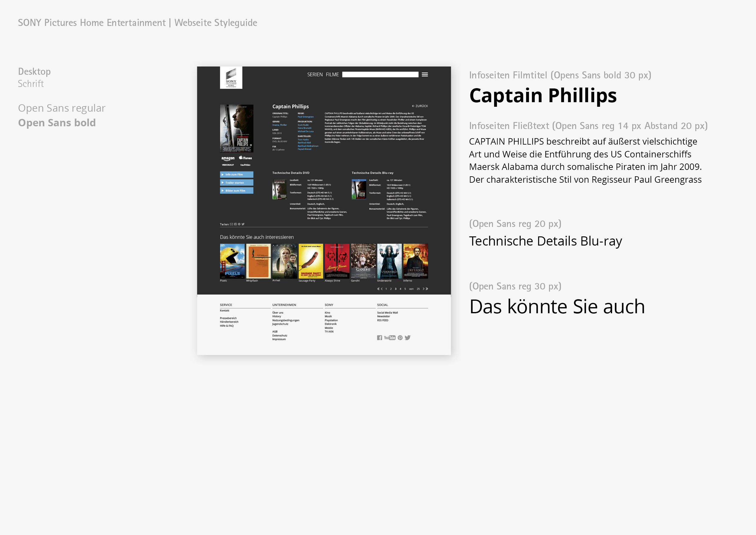Screen dimensions: 756x535
Task: Follow the Michael De Luca link
Action: [305, 131]
